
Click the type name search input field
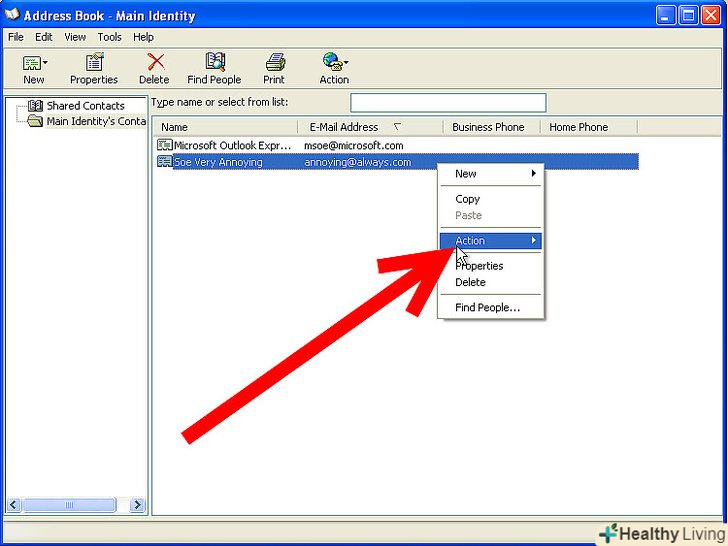point(448,103)
